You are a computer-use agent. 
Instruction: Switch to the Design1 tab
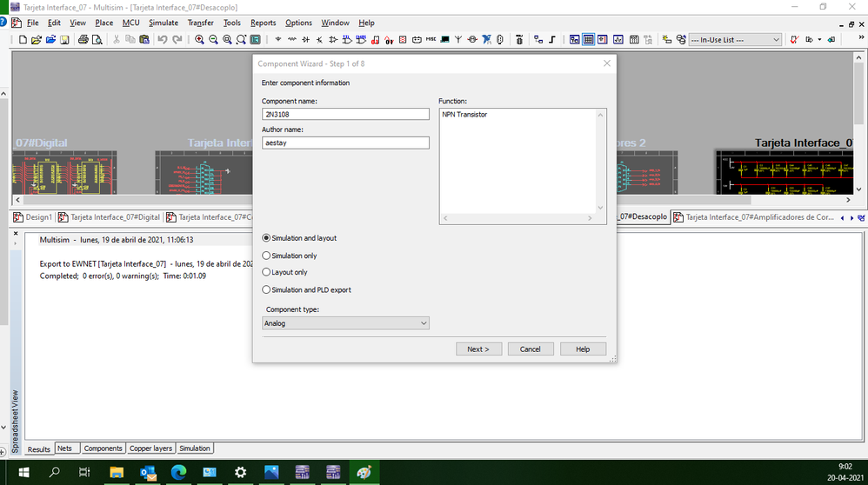pos(33,216)
